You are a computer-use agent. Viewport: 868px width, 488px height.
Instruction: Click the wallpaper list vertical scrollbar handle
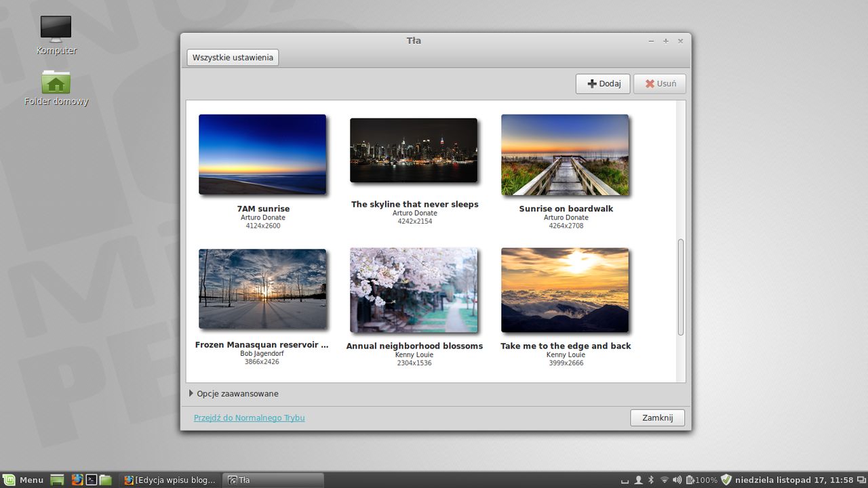pos(681,287)
